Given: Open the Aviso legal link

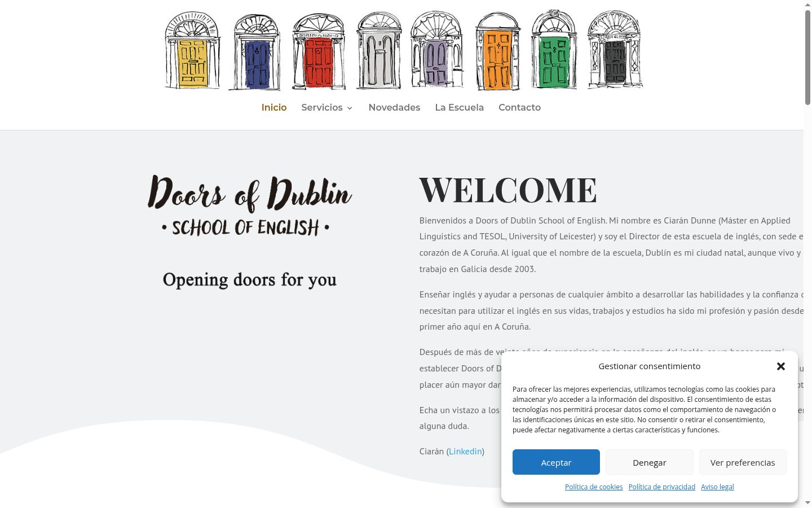Looking at the screenshot, I should click(x=717, y=487).
